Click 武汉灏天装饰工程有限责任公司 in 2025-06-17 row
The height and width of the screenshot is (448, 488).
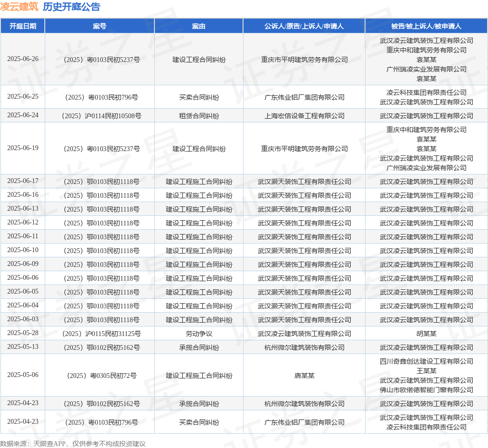(305, 182)
